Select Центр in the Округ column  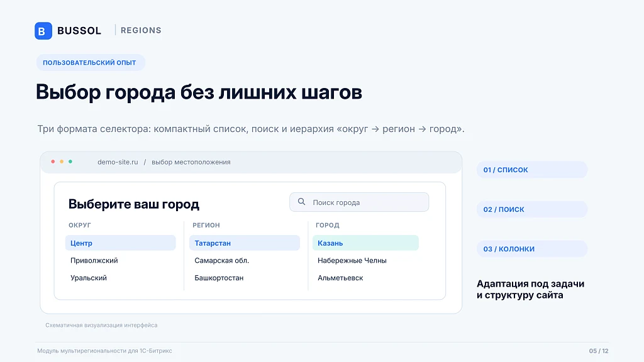[x=120, y=243]
